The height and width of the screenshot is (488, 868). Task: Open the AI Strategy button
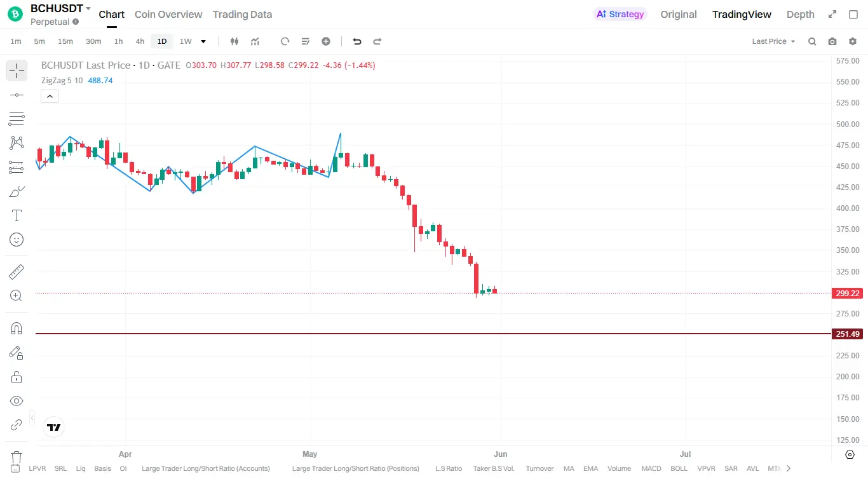tap(620, 14)
